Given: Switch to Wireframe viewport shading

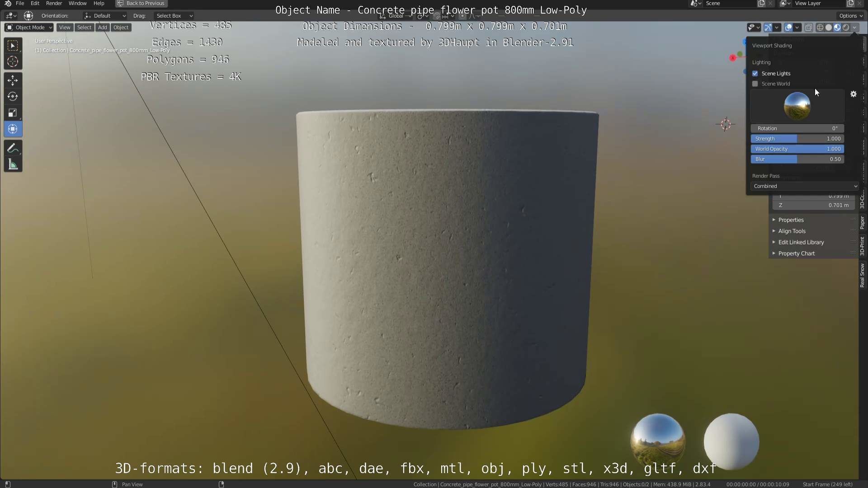Looking at the screenshot, I should (820, 28).
